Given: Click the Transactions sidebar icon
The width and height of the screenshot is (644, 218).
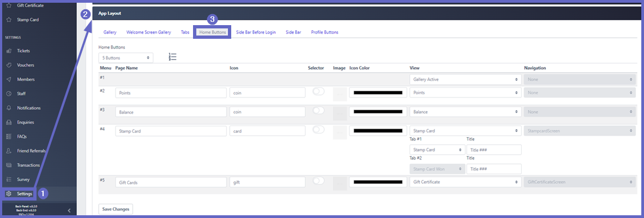Looking at the screenshot, I should tap(9, 165).
